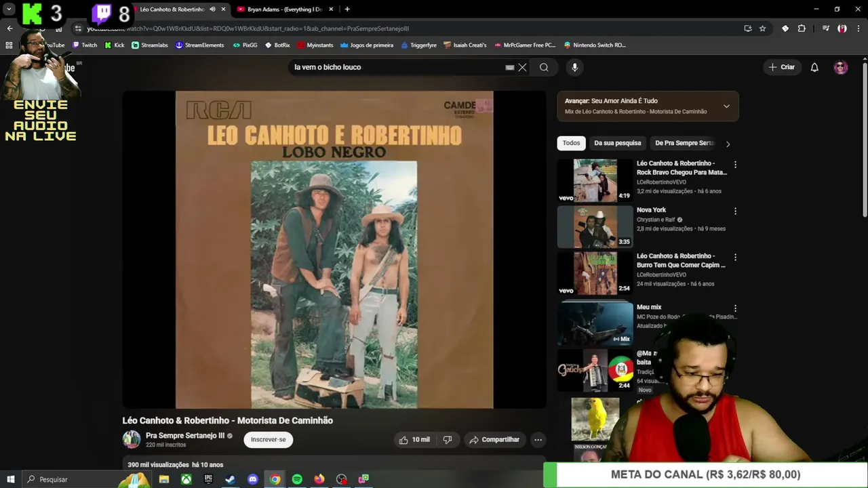Image resolution: width=868 pixels, height=488 pixels.
Task: Open Pra Sempre Sertanejo III channel avatar
Action: click(x=132, y=439)
